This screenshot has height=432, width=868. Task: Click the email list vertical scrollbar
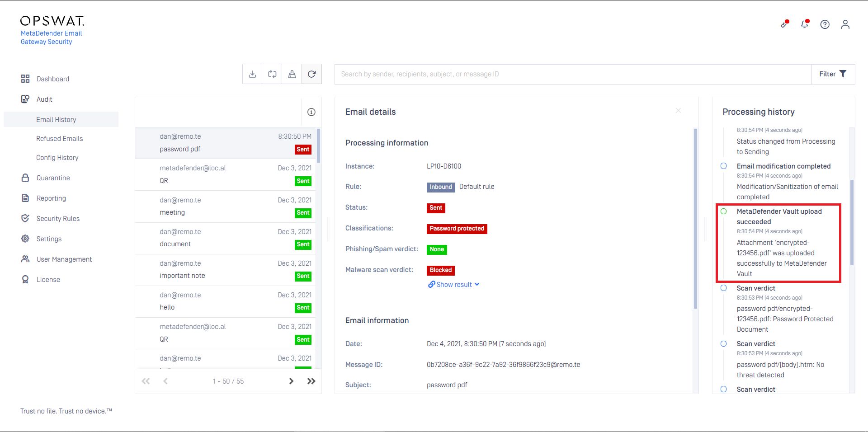point(319,146)
